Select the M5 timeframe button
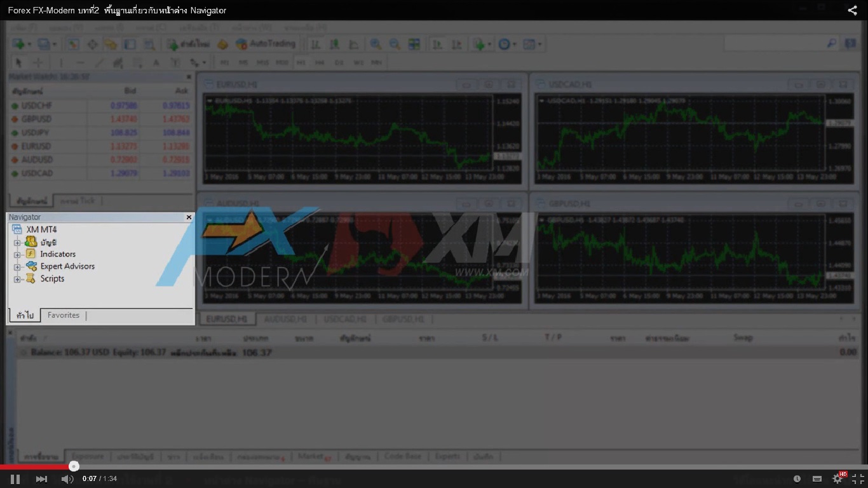868x488 pixels. click(243, 62)
